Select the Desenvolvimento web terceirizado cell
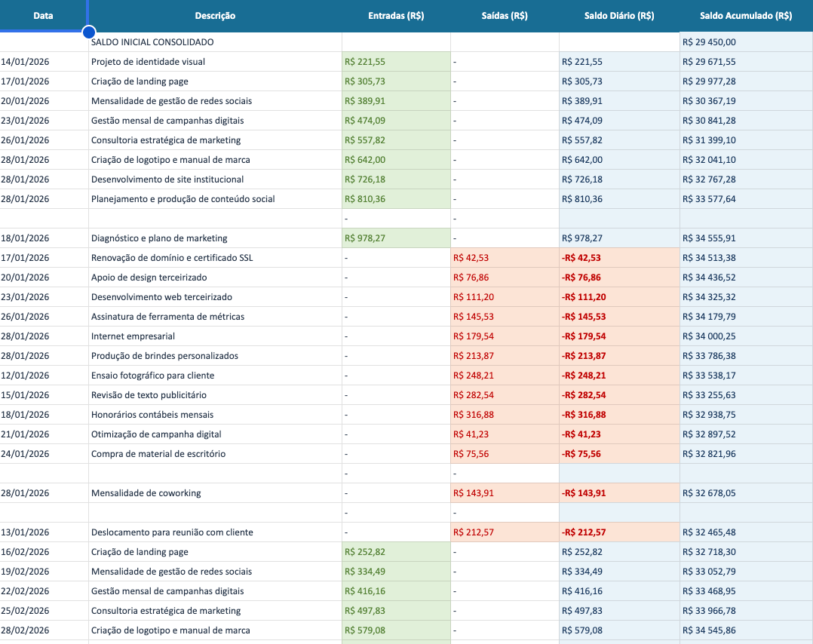 pos(215,297)
